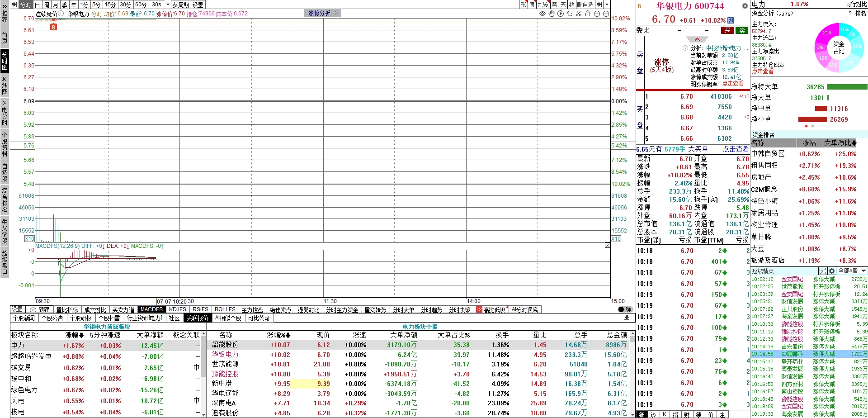Screen dimensions: 868x418
Task: Switch to the 诊 tab at bottom right
Action: (x=653, y=414)
